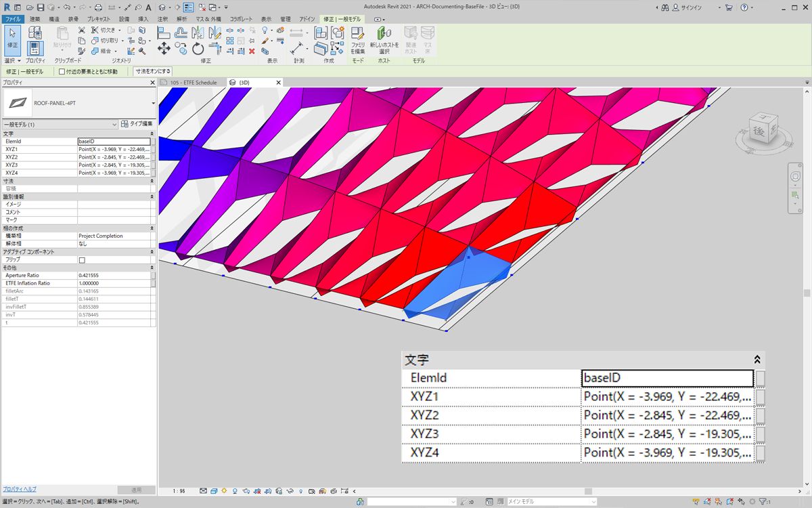This screenshot has width=812, height=508.
Task: Collapse the その他 properties section
Action: point(152,268)
